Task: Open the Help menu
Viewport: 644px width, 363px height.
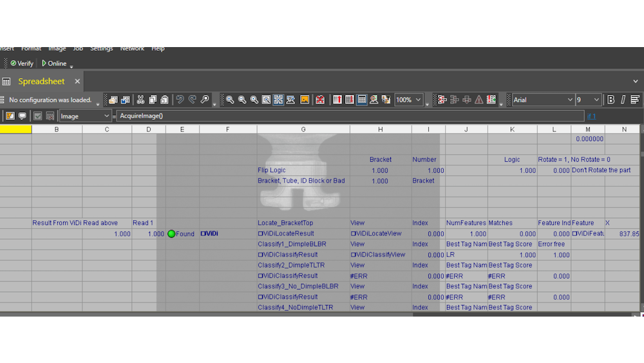Action: click(158, 48)
